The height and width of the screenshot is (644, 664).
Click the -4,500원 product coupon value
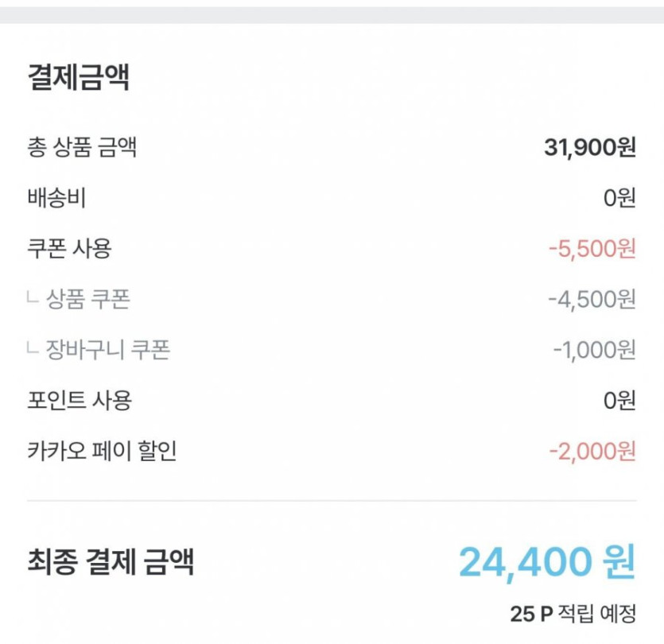pos(592,300)
